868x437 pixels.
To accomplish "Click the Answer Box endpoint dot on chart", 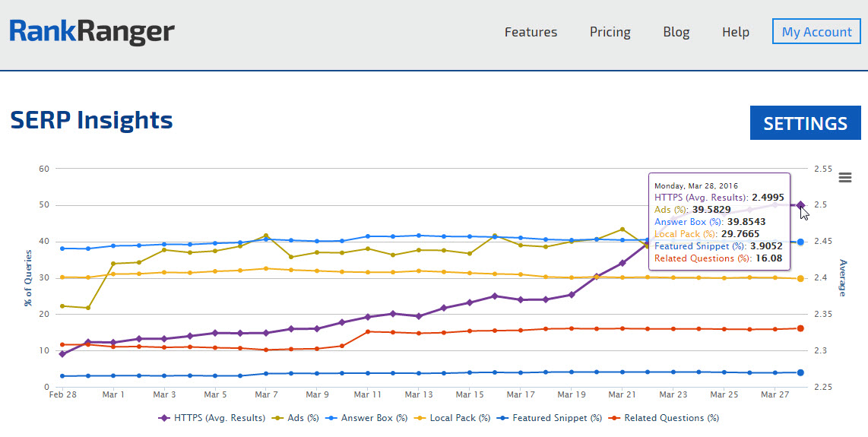I will pos(800,242).
